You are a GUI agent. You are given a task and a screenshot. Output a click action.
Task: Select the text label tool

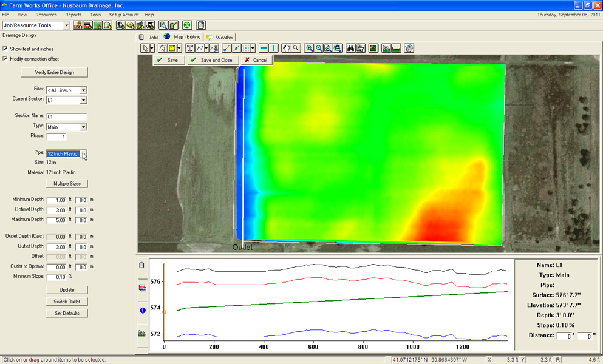[190, 48]
